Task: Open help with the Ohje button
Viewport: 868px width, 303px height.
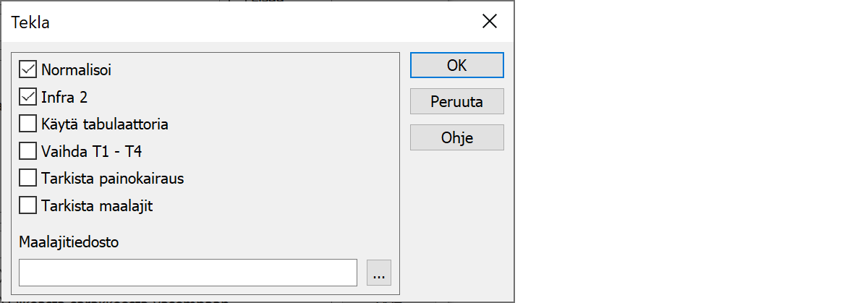Action: click(x=457, y=137)
